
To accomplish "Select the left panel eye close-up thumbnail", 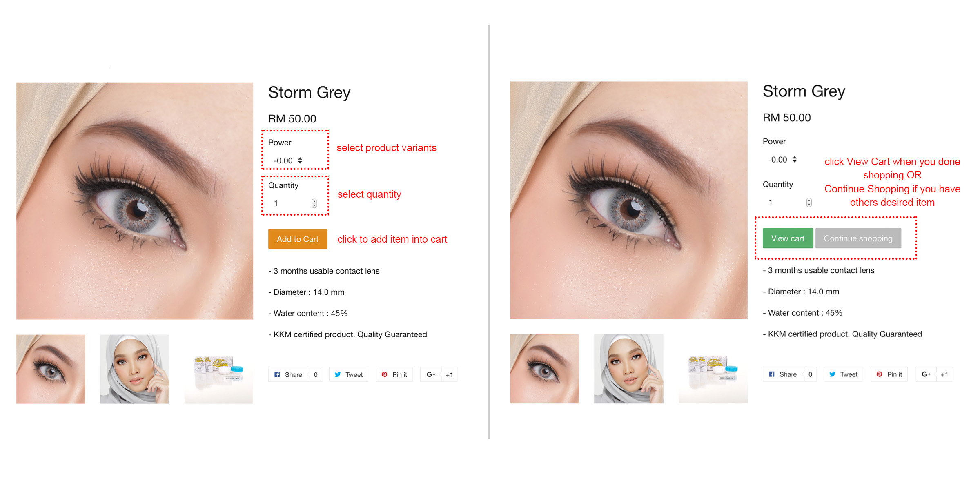I will point(51,369).
